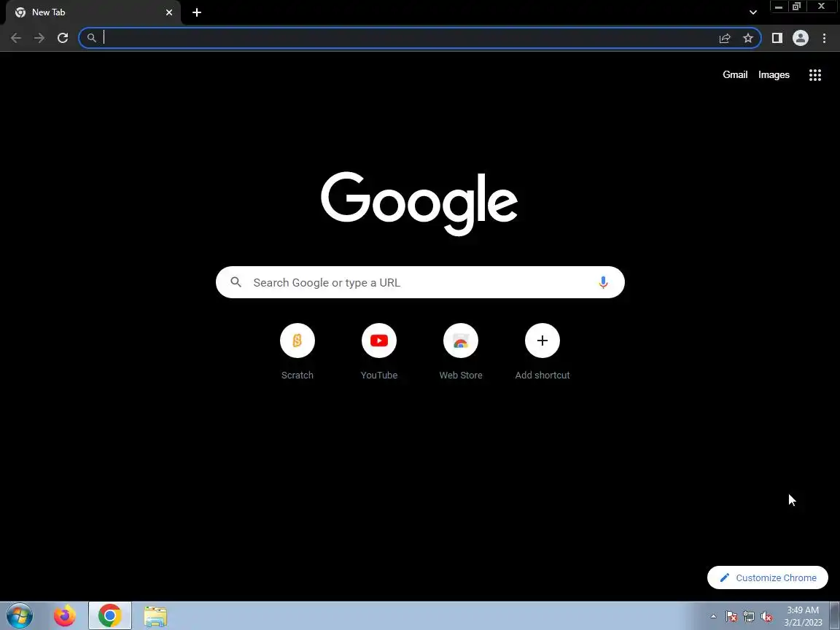This screenshot has width=840, height=630.
Task: Open the Scratch shortcut
Action: pos(297,341)
